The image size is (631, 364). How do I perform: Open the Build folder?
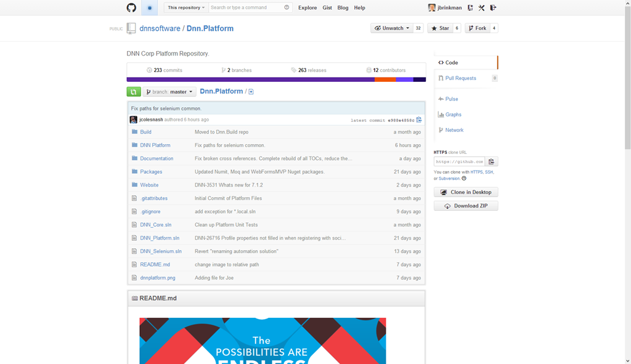coord(145,132)
